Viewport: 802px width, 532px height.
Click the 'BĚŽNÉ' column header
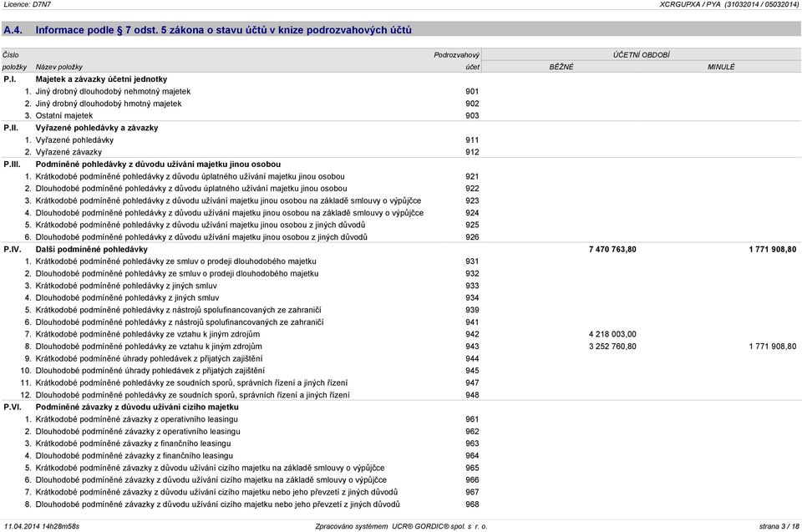tap(561, 67)
